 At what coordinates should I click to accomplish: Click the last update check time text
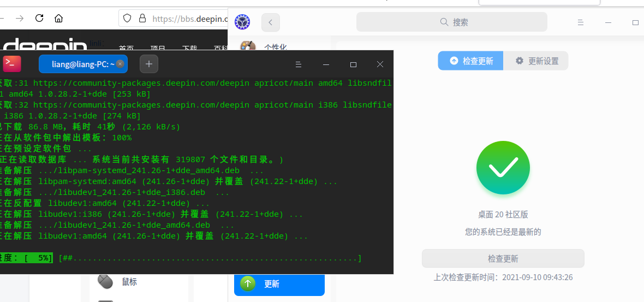pos(503,277)
